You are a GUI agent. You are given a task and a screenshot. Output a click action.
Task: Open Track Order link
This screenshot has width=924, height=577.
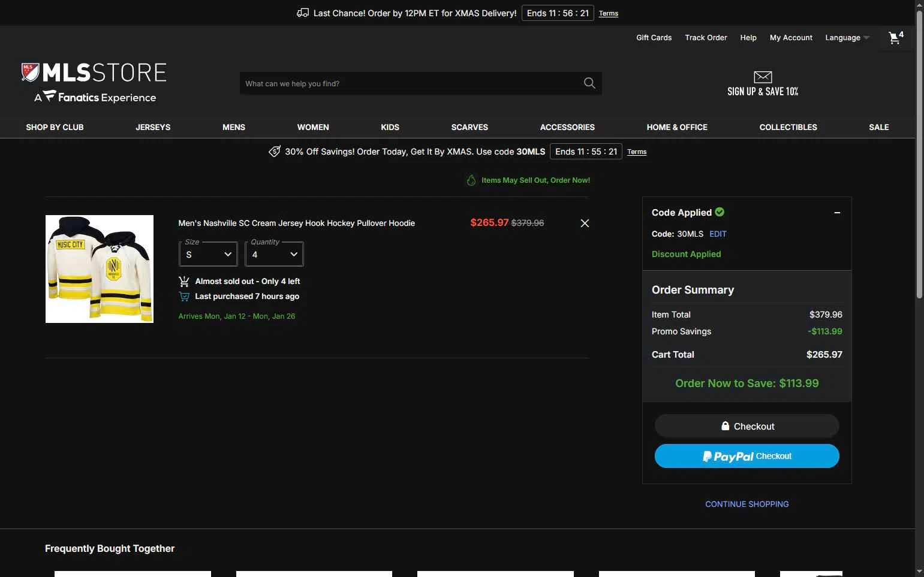(706, 38)
